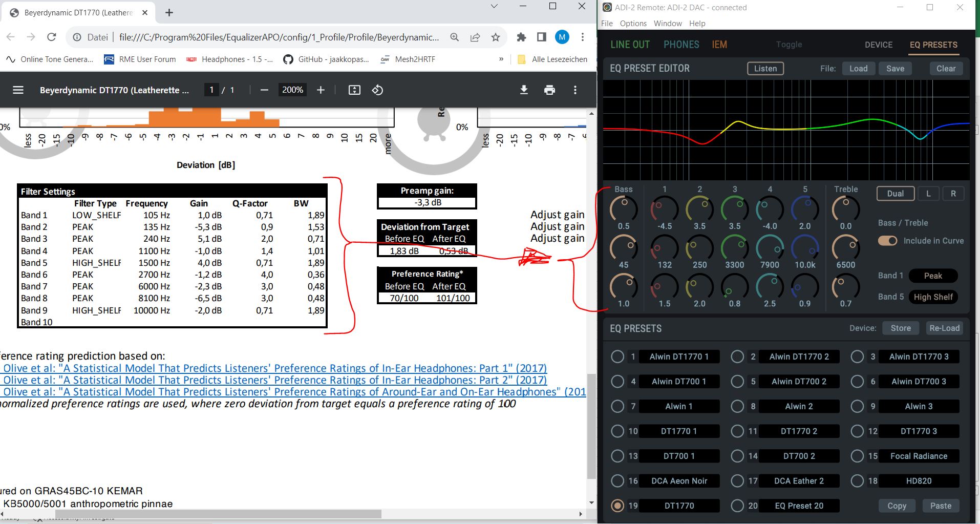Select EQ preset 1 Alwin DT1770 1 radio
Viewport: 980px width, 524px height.
pyautogui.click(x=617, y=357)
